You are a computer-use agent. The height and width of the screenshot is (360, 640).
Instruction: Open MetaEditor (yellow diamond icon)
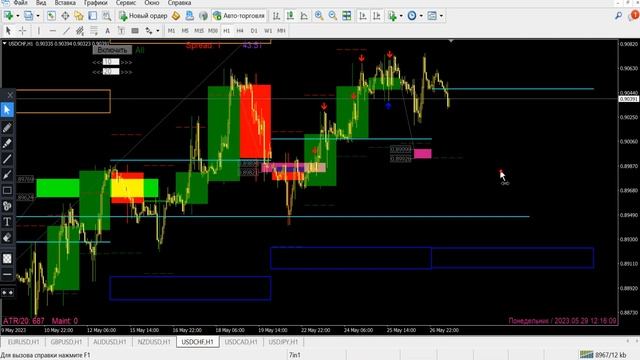click(x=176, y=16)
